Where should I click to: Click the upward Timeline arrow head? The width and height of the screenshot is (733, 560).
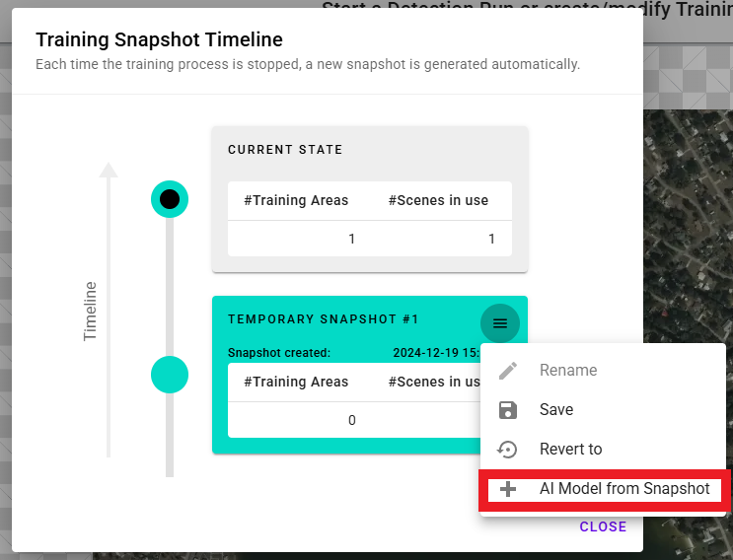109,171
